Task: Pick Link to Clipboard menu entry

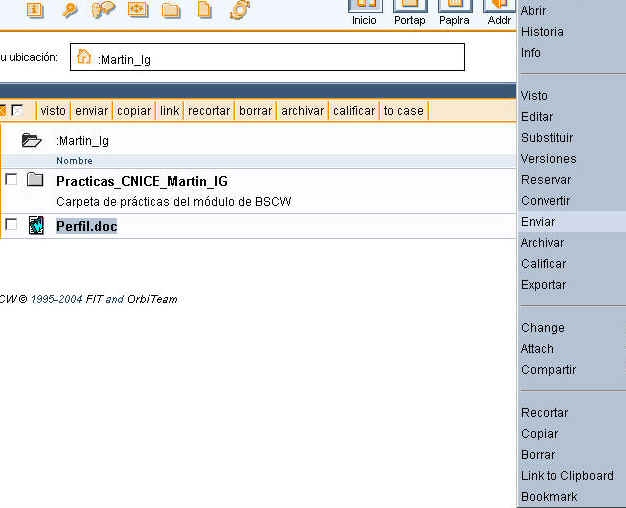Action: pyautogui.click(x=567, y=476)
